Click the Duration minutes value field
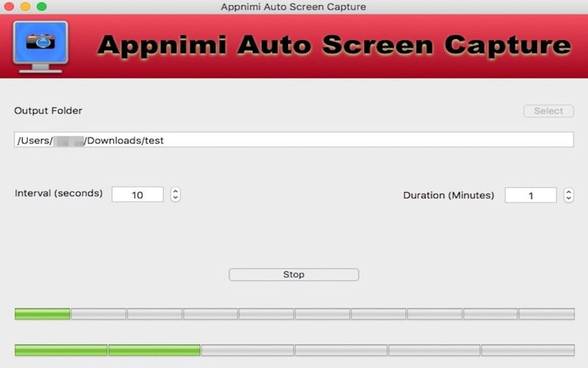 [x=531, y=195]
